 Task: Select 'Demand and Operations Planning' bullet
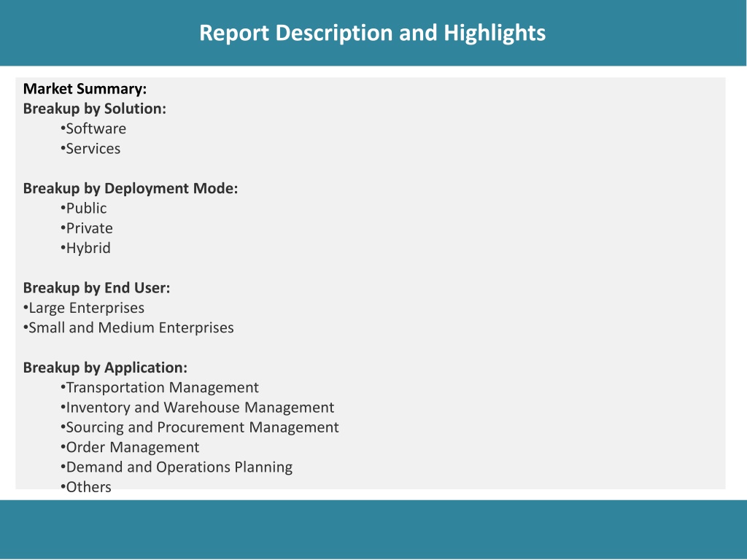pyautogui.click(x=177, y=467)
